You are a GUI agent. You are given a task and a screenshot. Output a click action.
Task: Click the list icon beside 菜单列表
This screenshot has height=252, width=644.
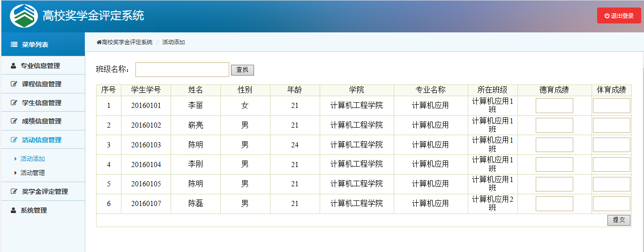click(x=14, y=45)
